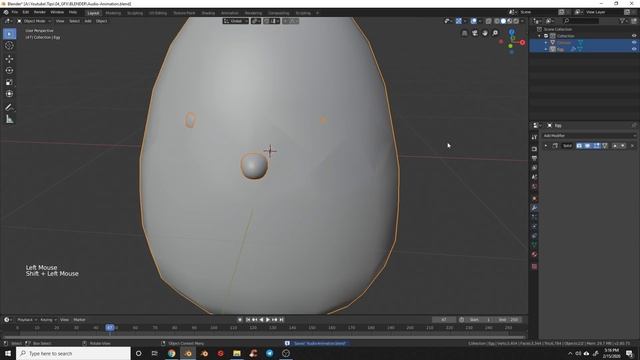Open the Edit menu
The width and height of the screenshot is (640, 360).
(x=26, y=12)
